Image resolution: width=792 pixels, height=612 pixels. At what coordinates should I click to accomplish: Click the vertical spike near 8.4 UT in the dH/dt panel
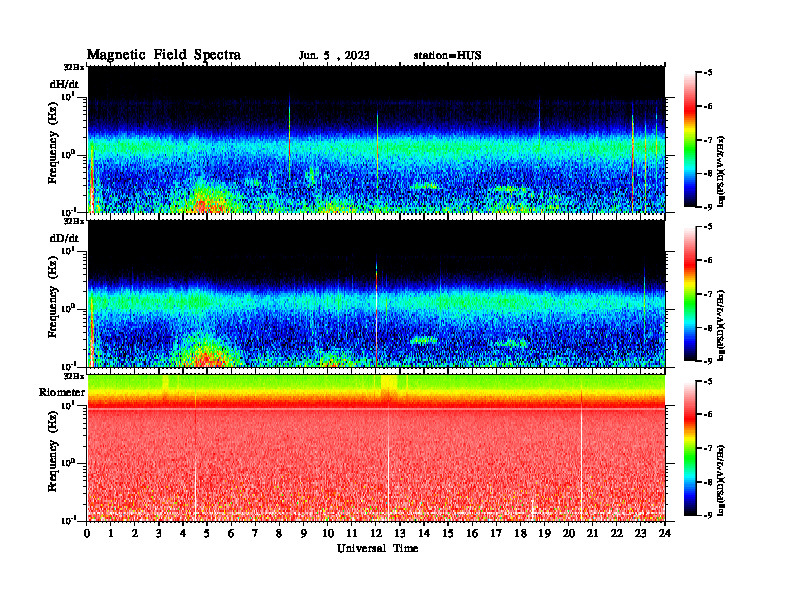[289, 136]
